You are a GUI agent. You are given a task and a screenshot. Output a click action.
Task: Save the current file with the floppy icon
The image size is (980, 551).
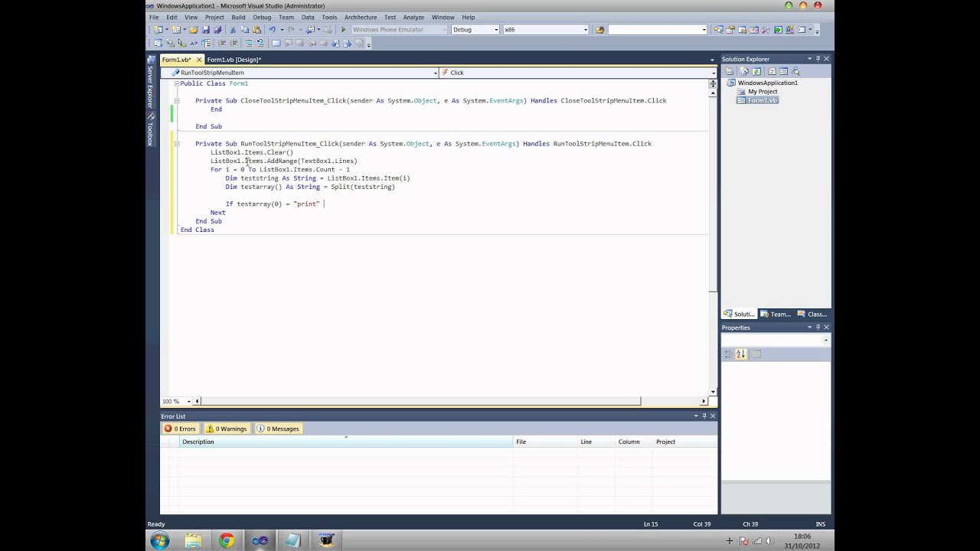tap(206, 30)
